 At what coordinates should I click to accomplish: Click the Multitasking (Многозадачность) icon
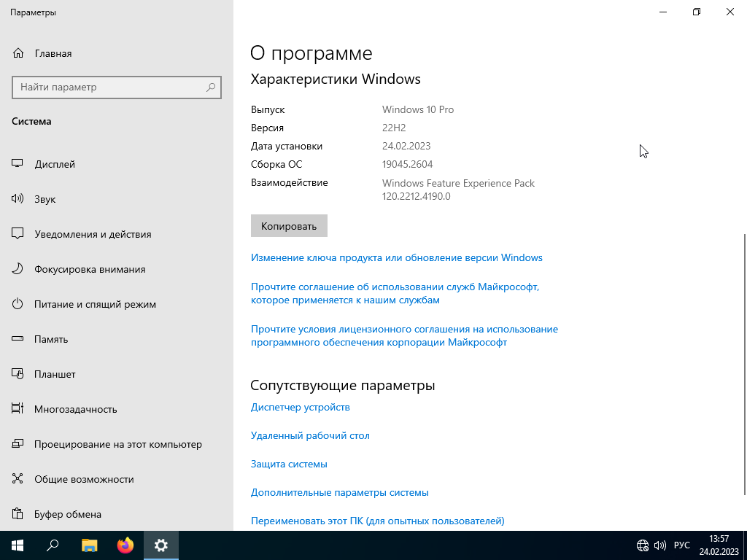18,408
